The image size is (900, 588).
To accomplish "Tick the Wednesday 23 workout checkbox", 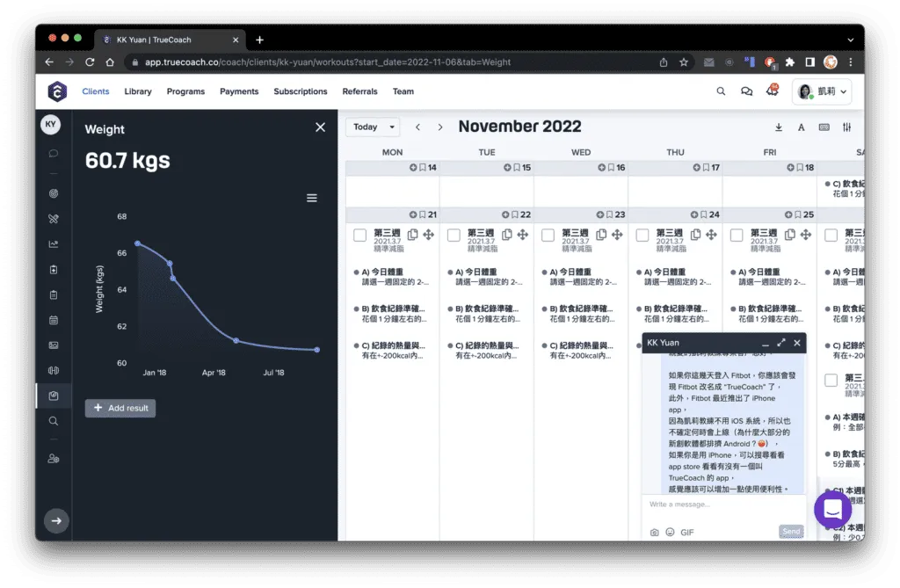I will 548,236.
